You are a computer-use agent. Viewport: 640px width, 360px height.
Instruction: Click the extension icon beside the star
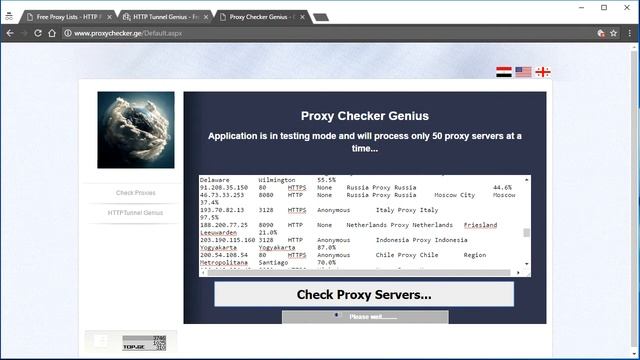[601, 33]
